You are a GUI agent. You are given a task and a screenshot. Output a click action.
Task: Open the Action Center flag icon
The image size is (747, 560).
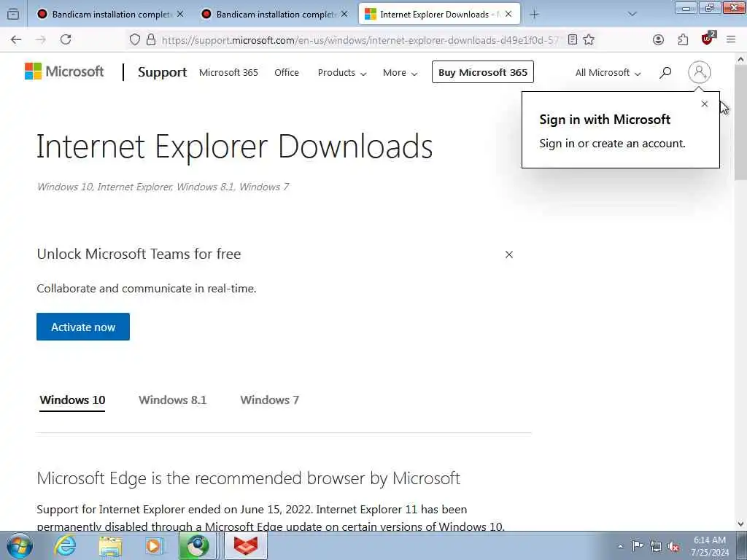(638, 545)
